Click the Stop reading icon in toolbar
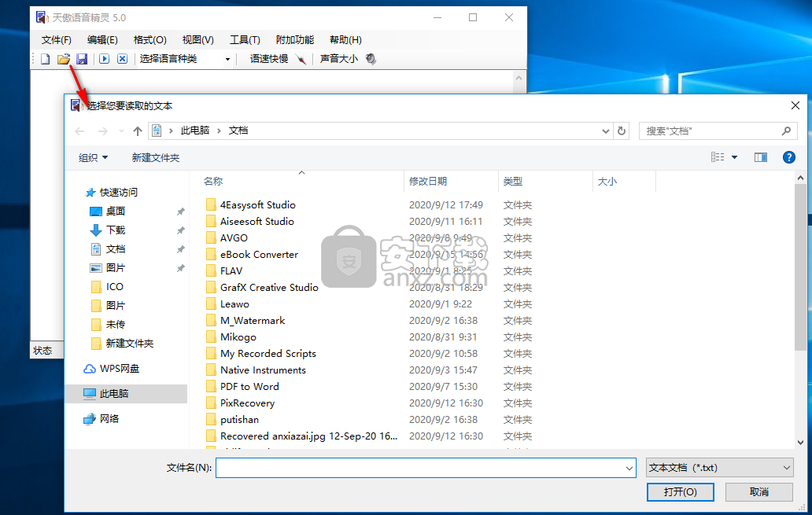 click(x=122, y=59)
